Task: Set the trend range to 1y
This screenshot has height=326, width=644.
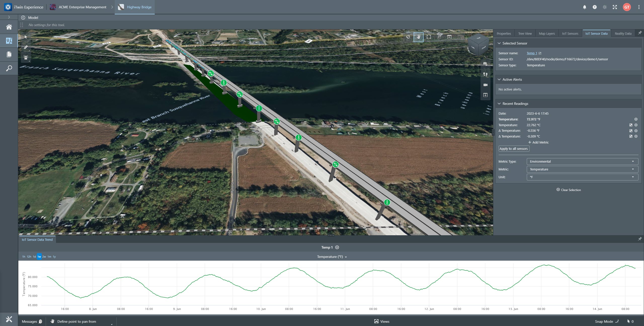Action: point(54,257)
